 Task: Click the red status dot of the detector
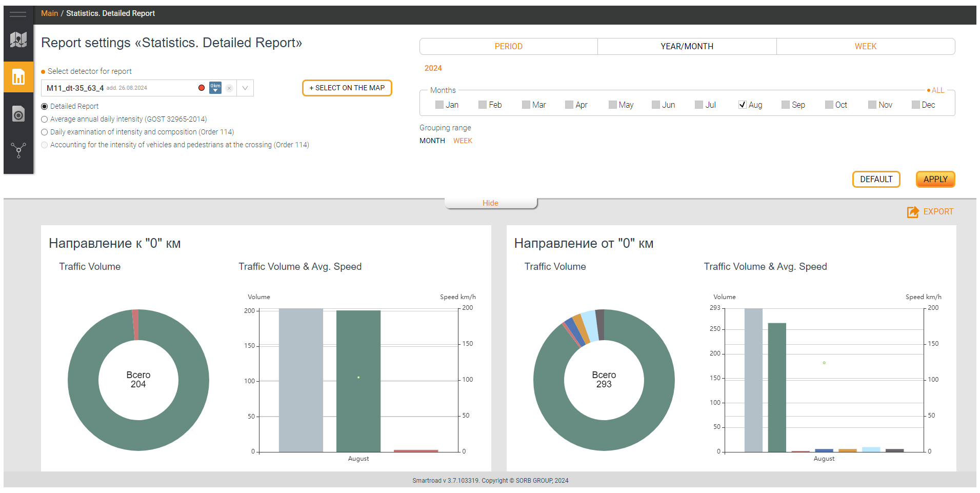[202, 88]
